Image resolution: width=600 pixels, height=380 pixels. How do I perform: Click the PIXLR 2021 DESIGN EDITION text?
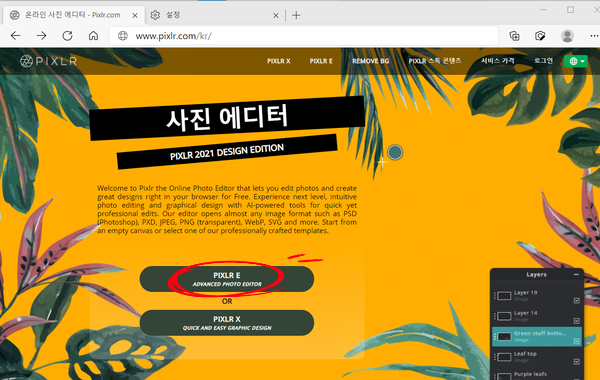coord(227,152)
